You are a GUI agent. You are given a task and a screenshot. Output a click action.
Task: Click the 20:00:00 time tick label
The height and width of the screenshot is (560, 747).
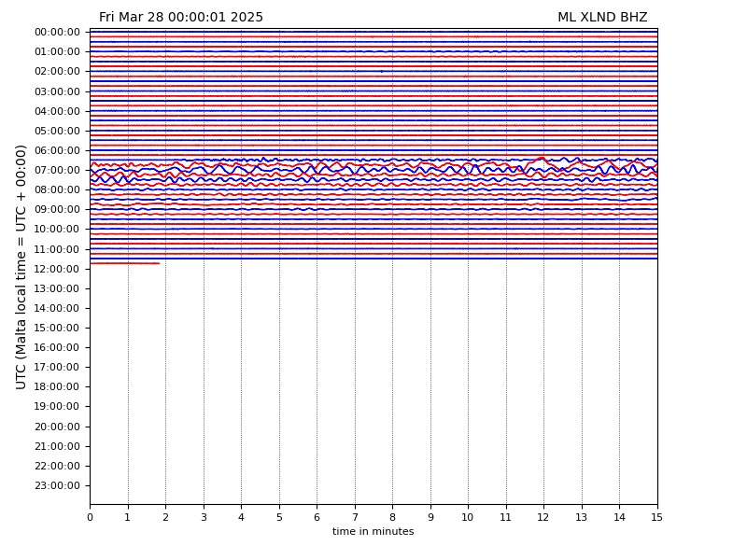[57, 427]
